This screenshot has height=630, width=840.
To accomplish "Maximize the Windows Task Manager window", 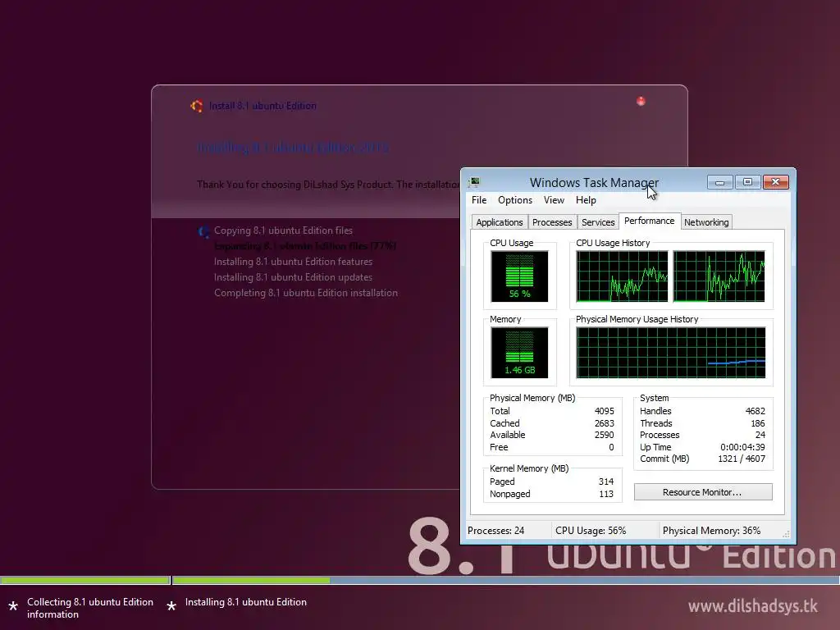I will [748, 182].
